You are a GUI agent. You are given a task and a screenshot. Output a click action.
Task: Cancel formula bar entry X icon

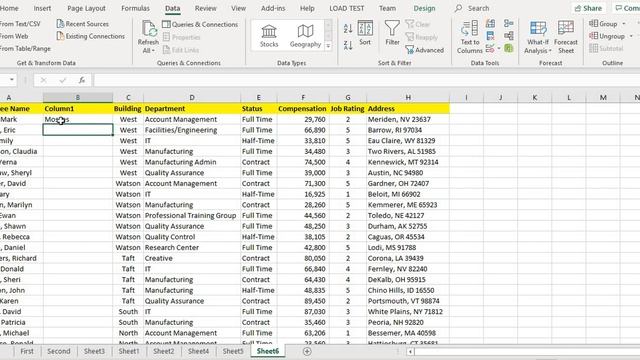click(x=43, y=80)
